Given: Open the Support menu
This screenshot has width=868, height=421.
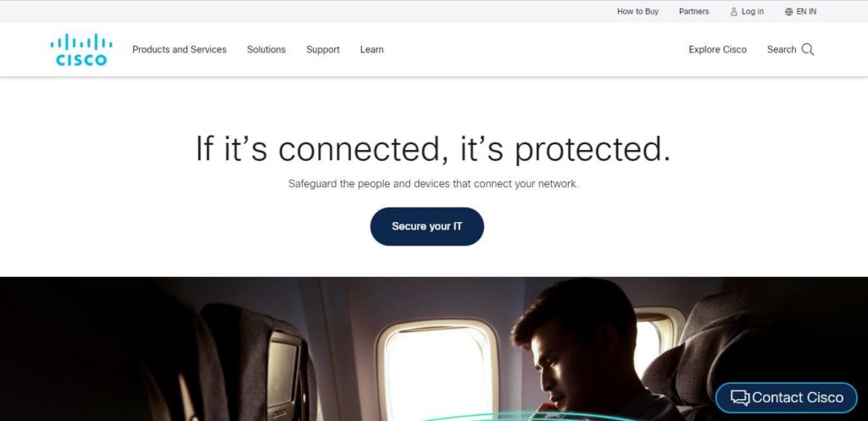Looking at the screenshot, I should [323, 49].
